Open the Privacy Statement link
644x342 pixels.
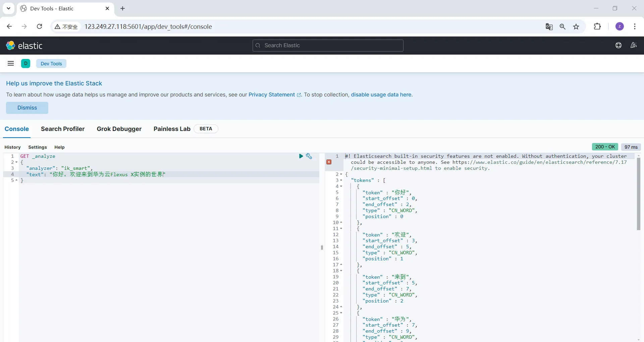pos(272,95)
